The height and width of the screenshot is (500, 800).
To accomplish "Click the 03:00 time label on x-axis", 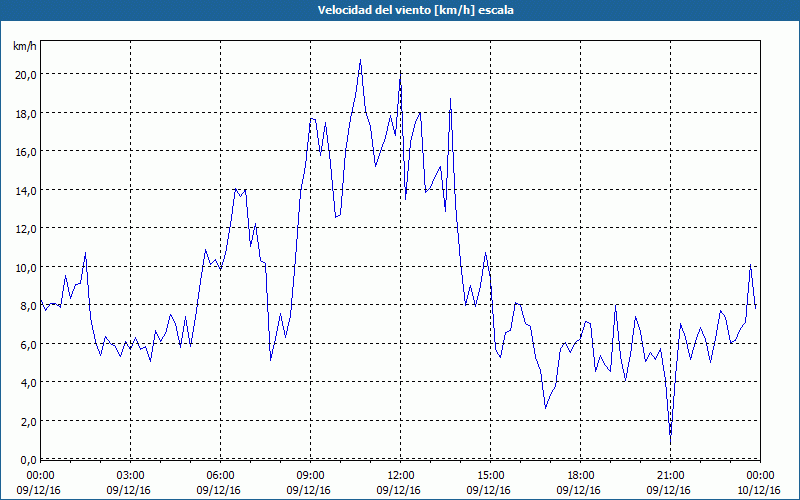I will tap(131, 476).
